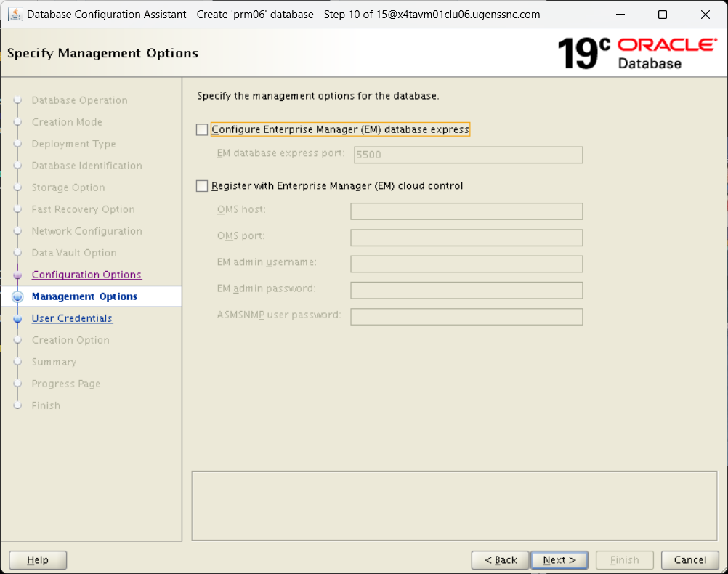Click the Data Vault Option step label
This screenshot has height=574, width=728.
[x=74, y=253]
